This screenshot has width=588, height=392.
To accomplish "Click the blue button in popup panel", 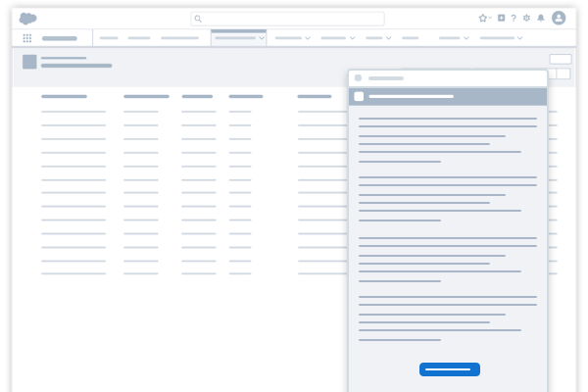I will [x=449, y=369].
